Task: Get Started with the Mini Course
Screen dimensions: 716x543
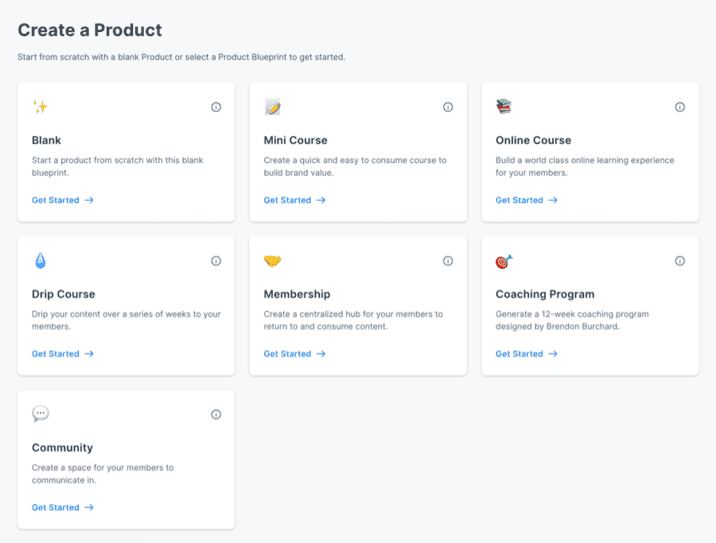Action: click(x=295, y=200)
